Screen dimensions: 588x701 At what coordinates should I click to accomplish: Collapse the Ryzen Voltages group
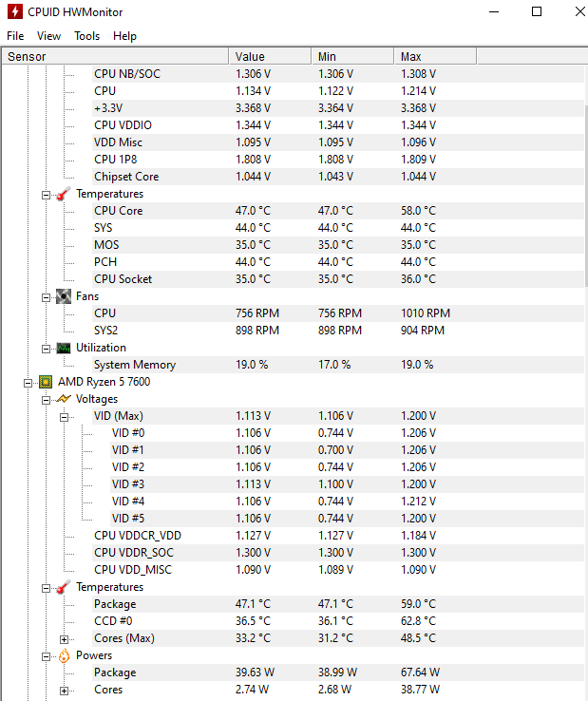pos(46,400)
